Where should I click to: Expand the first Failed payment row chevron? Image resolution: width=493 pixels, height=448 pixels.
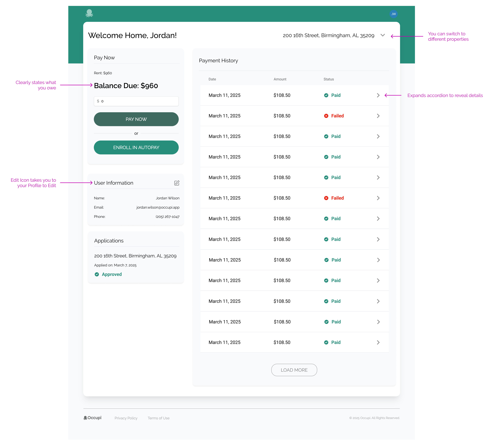378,116
